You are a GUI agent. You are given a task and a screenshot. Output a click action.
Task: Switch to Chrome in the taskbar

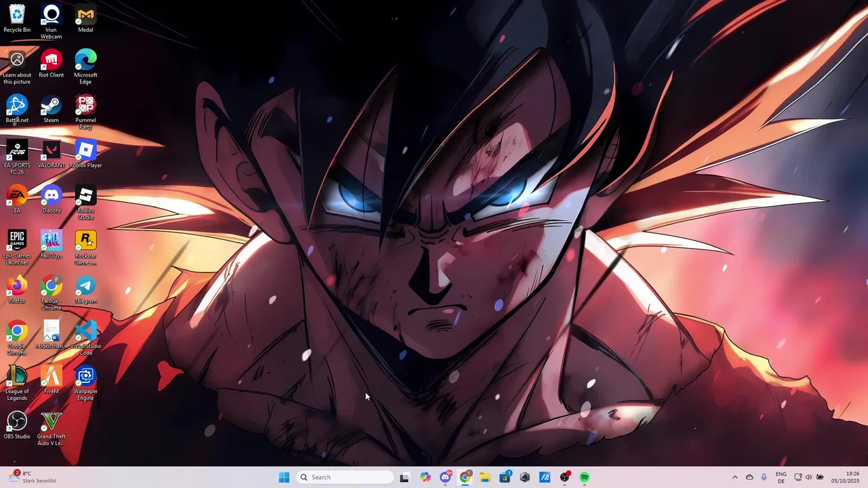[465, 477]
